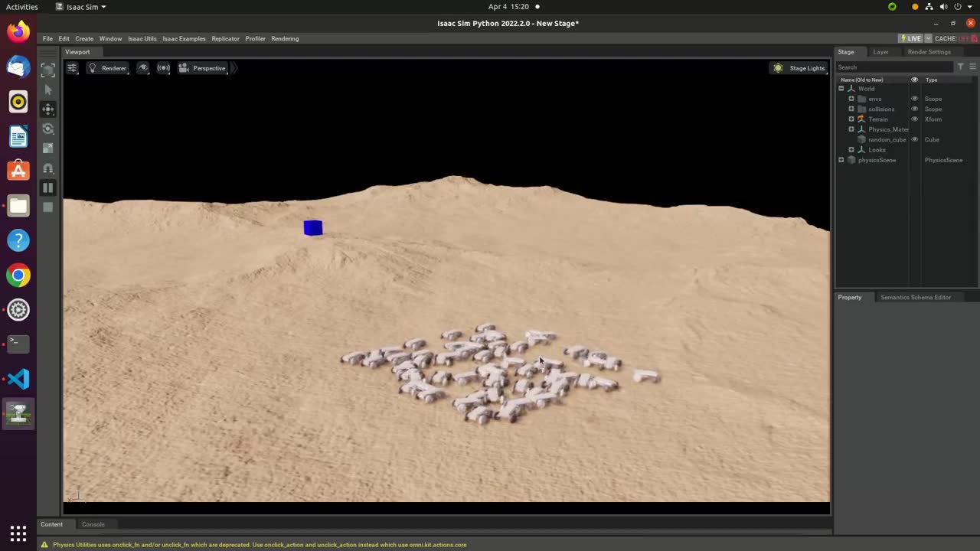Click the blue cube in the viewport

[313, 227]
